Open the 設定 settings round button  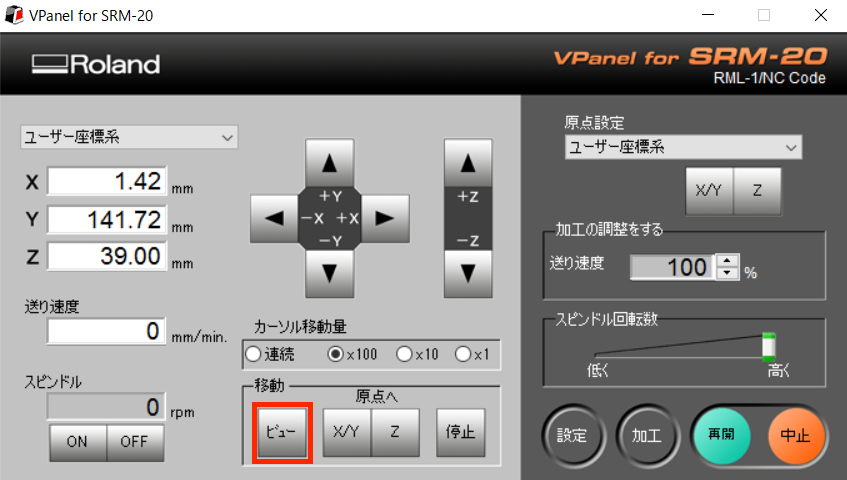572,435
